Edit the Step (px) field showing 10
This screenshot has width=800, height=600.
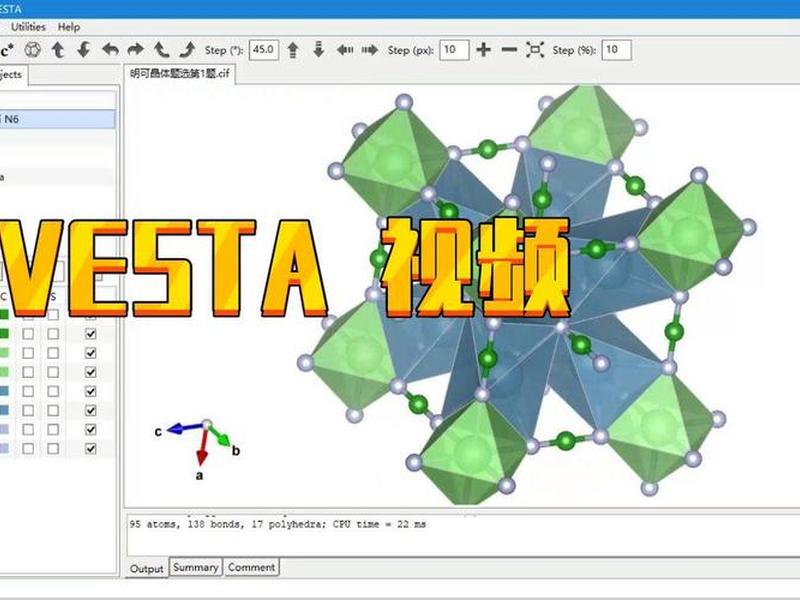[454, 50]
